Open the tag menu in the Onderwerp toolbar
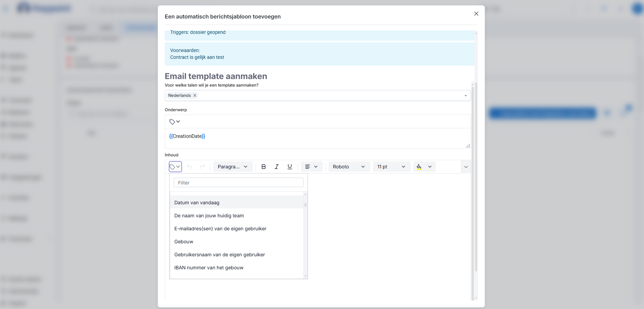Image resolution: width=644 pixels, height=309 pixels. tap(175, 121)
